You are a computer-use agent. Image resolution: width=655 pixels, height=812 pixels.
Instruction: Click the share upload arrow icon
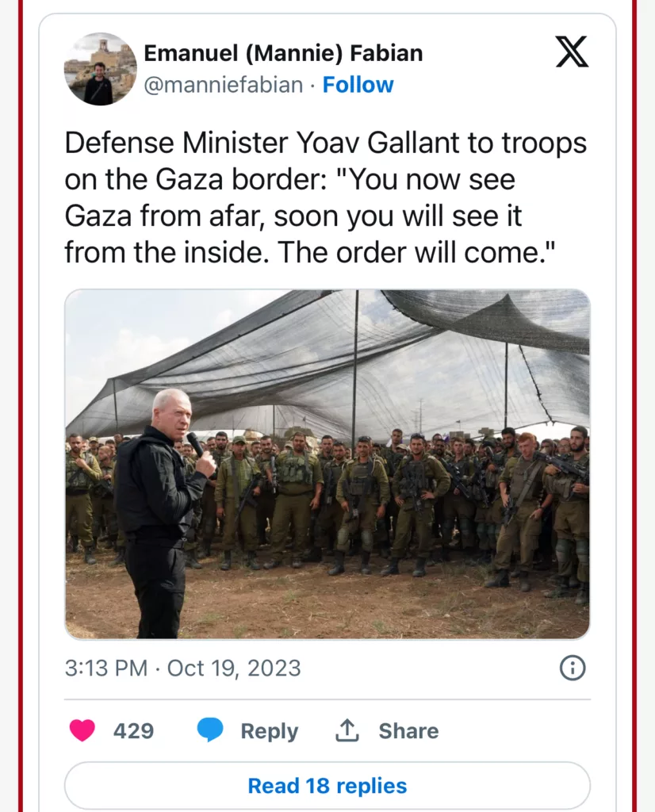347,730
